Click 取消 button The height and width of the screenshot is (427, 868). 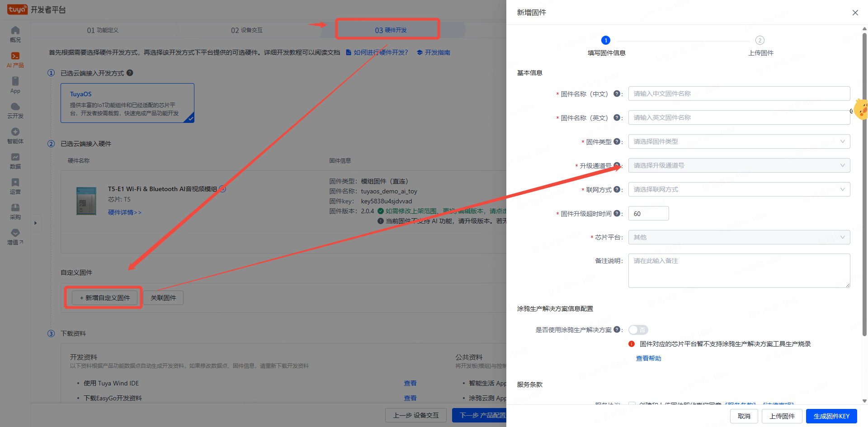pos(744,416)
